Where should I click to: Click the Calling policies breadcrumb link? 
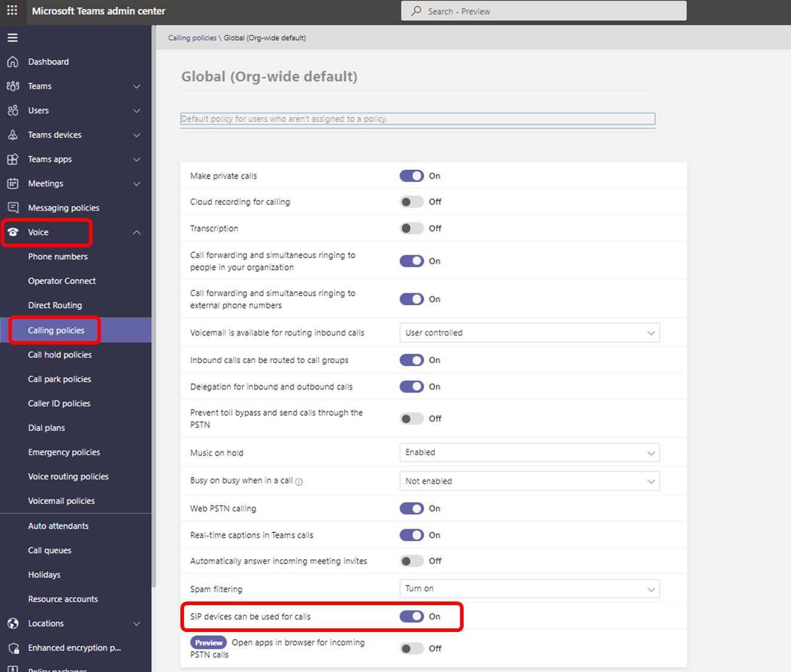pyautogui.click(x=192, y=38)
